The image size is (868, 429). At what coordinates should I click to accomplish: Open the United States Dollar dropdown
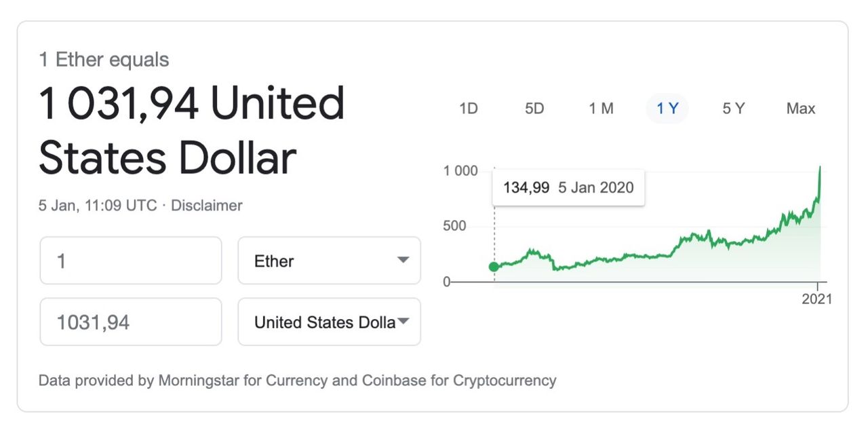tap(329, 322)
